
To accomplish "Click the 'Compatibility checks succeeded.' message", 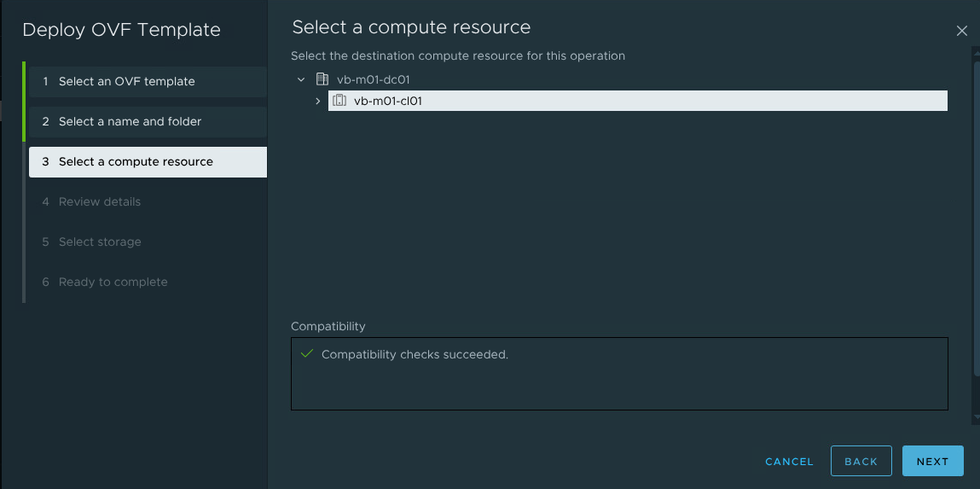I will 415,354.
